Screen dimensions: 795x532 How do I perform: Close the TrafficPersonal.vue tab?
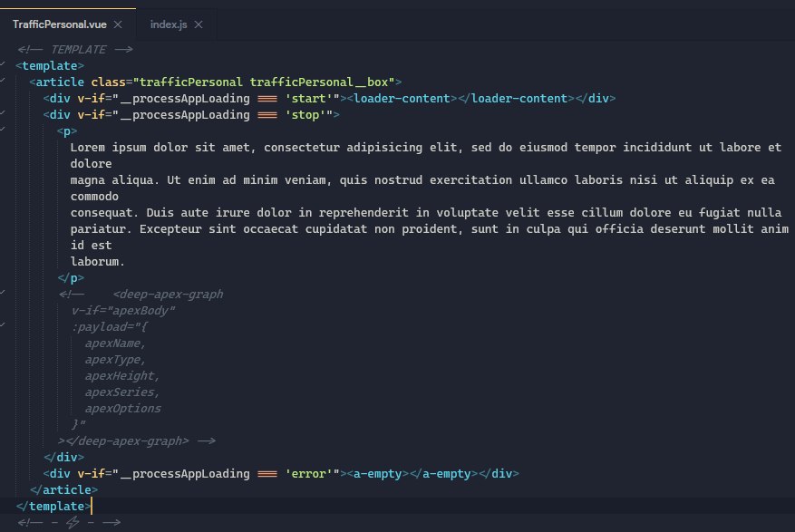[118, 24]
